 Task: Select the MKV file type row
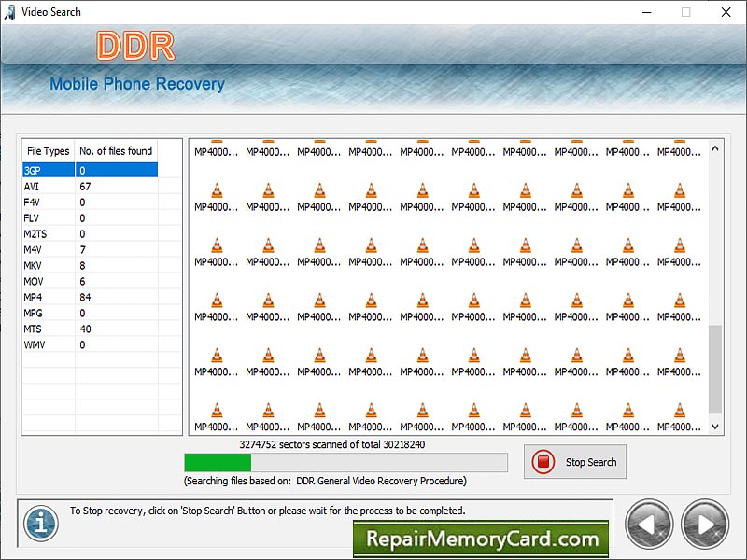click(x=90, y=266)
